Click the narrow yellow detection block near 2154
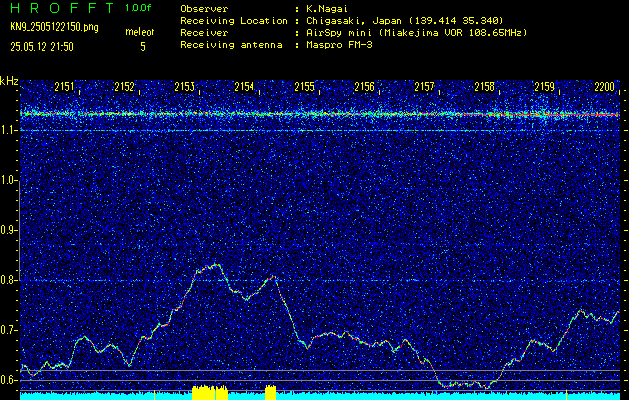The height and width of the screenshot is (400, 629). tap(271, 393)
